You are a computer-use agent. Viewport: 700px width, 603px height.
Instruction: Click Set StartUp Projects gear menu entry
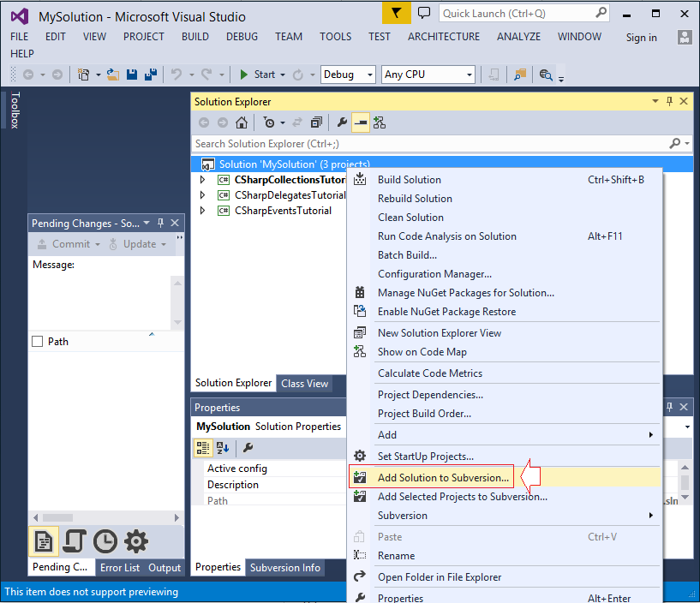click(504, 457)
